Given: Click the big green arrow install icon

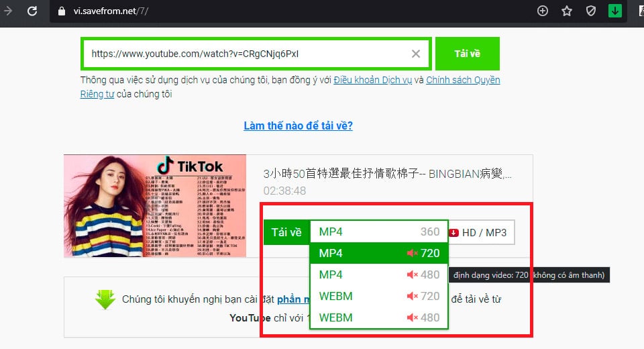Looking at the screenshot, I should click(x=105, y=299).
